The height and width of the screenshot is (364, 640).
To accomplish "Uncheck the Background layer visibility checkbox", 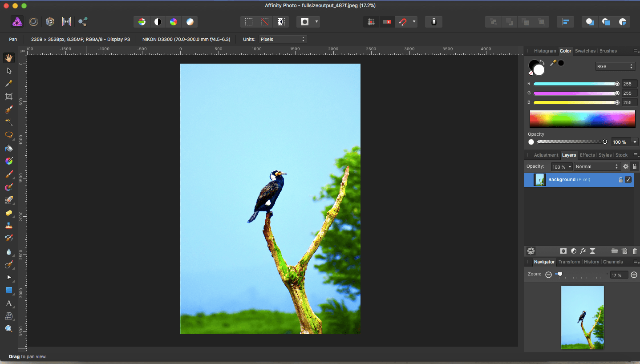I will 628,180.
